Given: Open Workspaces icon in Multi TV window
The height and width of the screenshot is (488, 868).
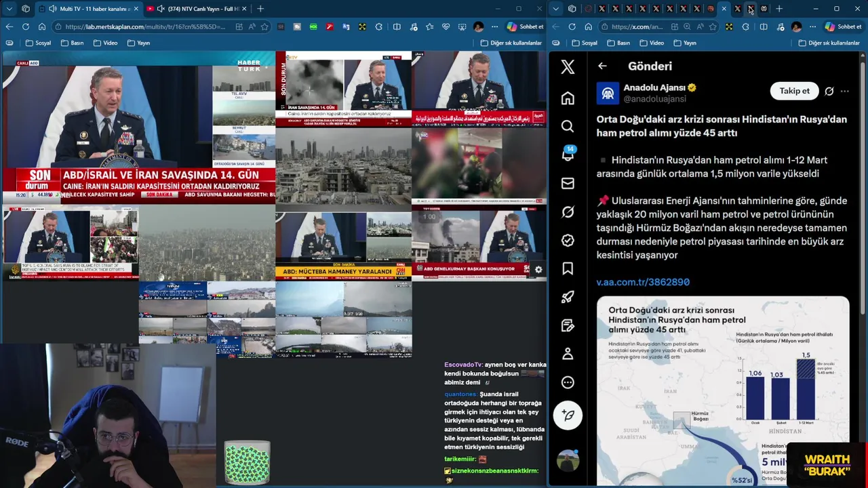Looking at the screenshot, I should [26, 9].
